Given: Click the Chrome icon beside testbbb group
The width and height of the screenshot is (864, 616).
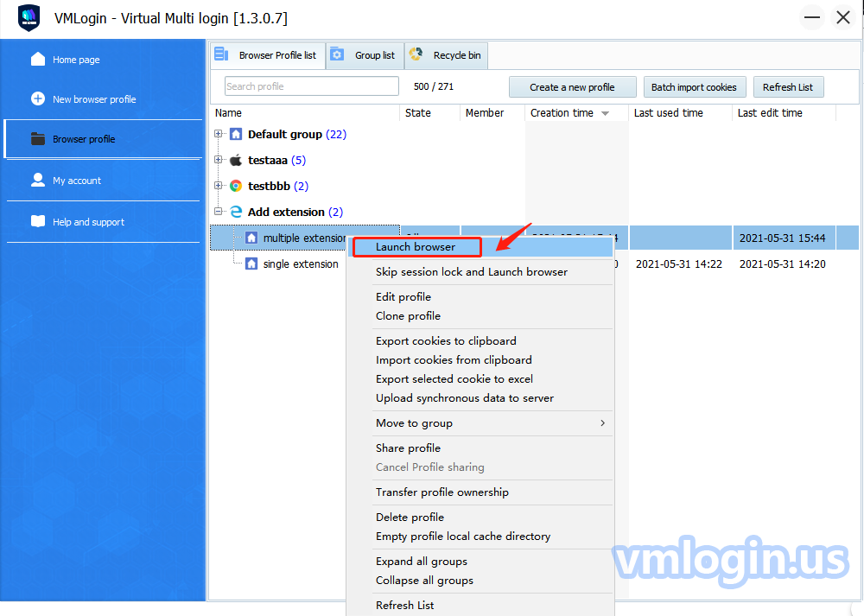Looking at the screenshot, I should click(x=236, y=186).
